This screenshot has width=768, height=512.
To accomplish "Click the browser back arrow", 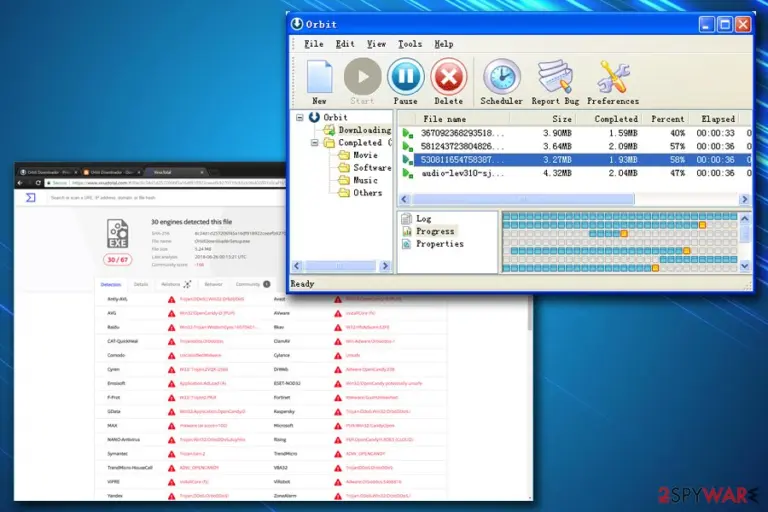I will [x=20, y=183].
